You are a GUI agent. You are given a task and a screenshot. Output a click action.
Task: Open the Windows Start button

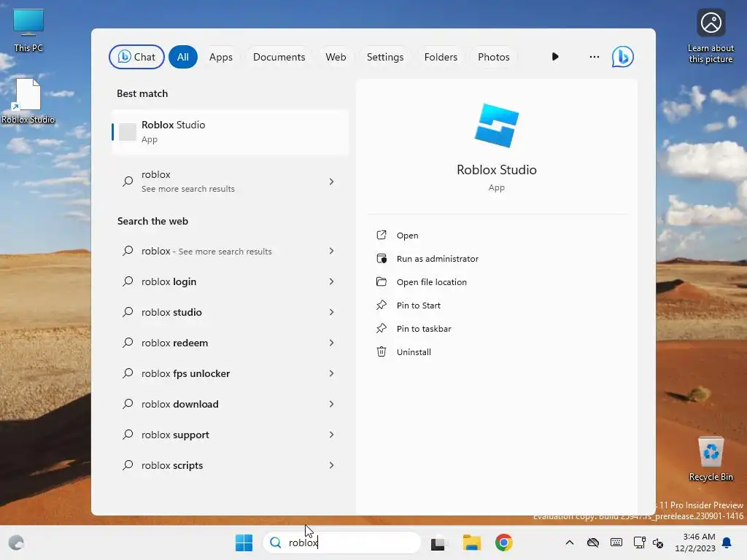click(244, 542)
